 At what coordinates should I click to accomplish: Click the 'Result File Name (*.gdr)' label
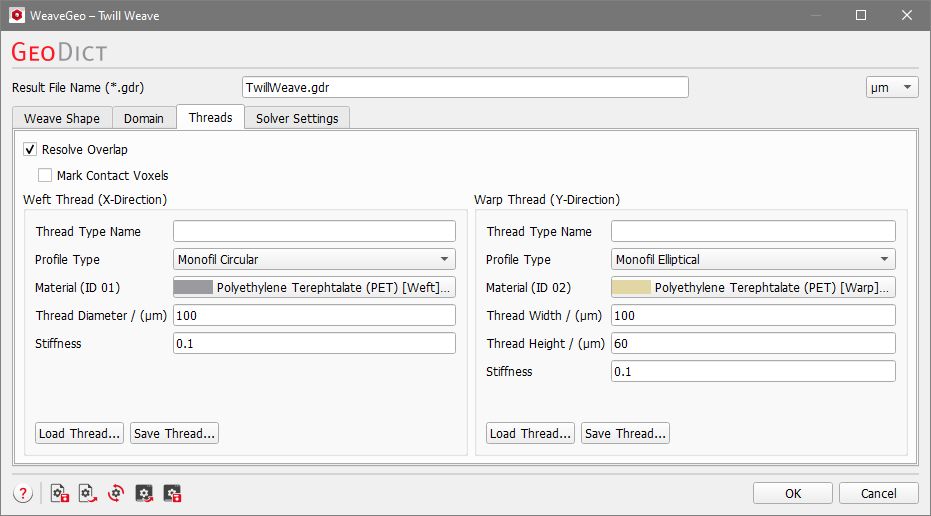tap(78, 87)
